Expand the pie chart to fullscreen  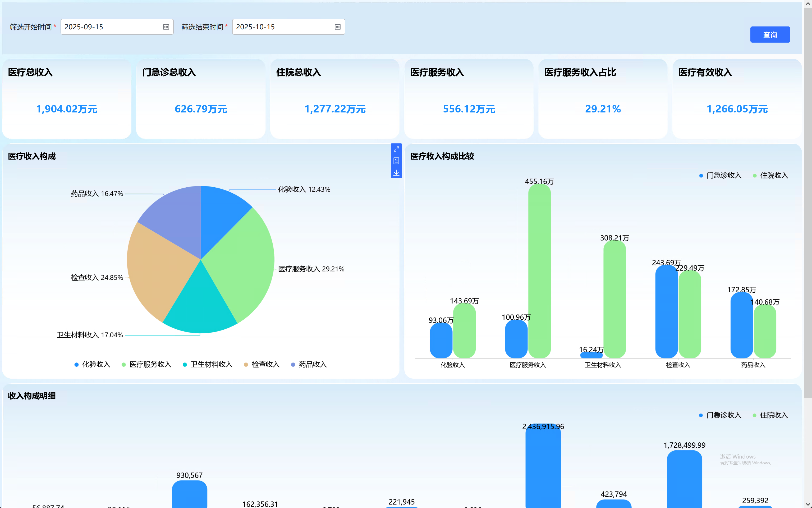pos(396,149)
